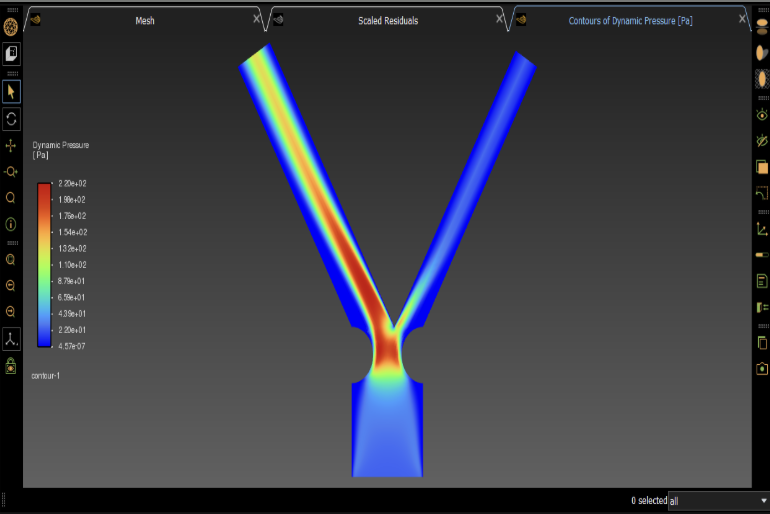Click the dashed-corner outline display icon
Screen dimensions: 770x514
coord(762,193)
